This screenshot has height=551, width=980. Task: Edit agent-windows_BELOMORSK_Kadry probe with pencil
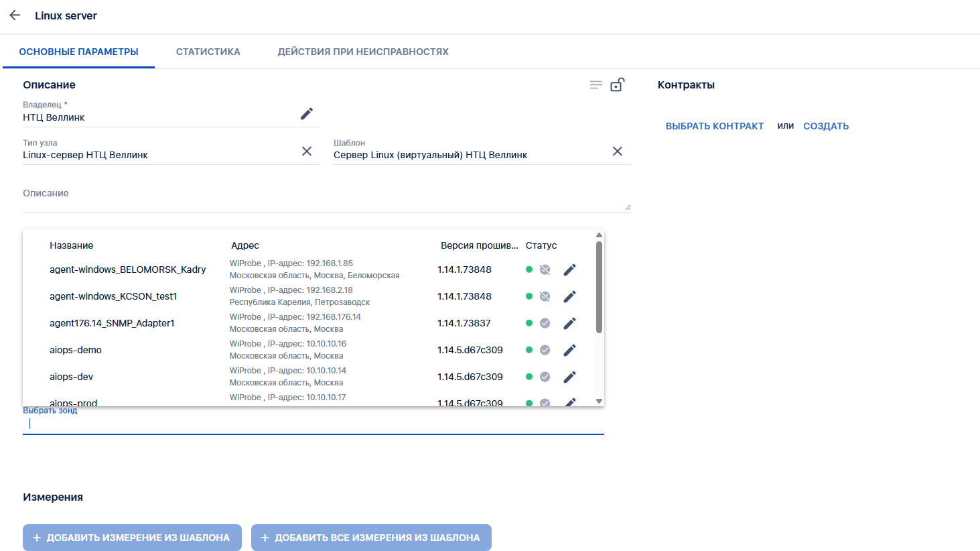click(569, 269)
